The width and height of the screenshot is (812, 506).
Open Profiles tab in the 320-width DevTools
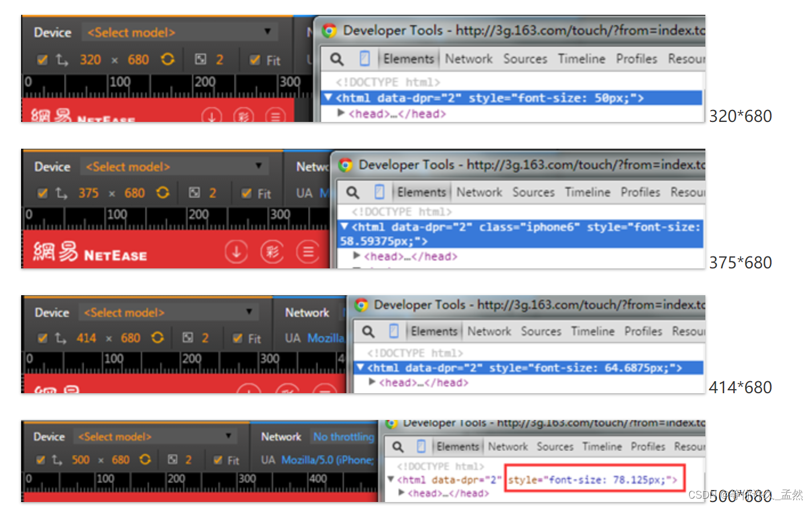pos(636,59)
